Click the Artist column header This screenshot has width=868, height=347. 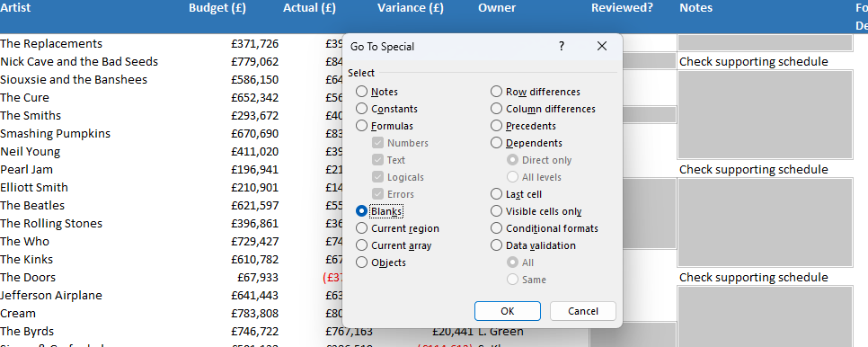coord(15,8)
